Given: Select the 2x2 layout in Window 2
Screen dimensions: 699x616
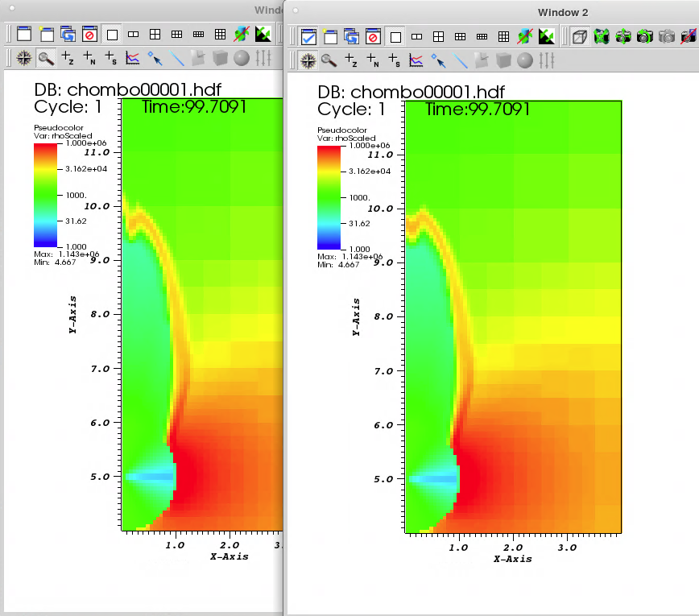Looking at the screenshot, I should 438,36.
